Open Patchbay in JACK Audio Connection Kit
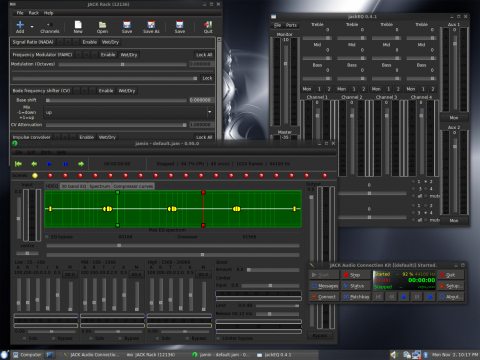 point(356,297)
